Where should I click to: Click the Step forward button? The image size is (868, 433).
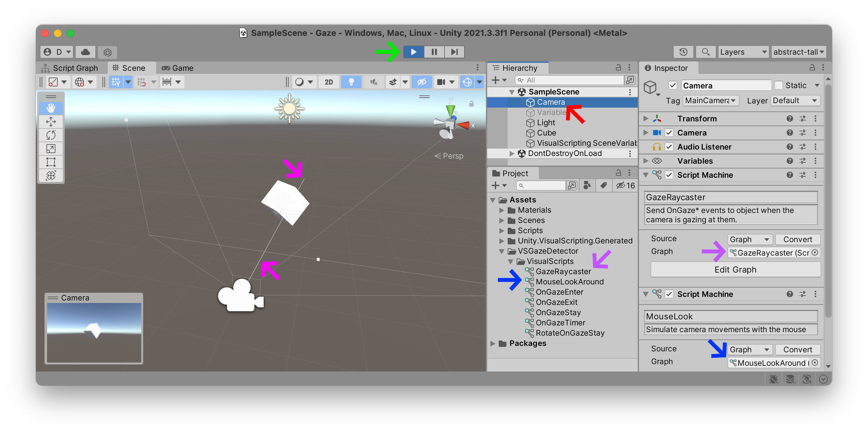454,52
